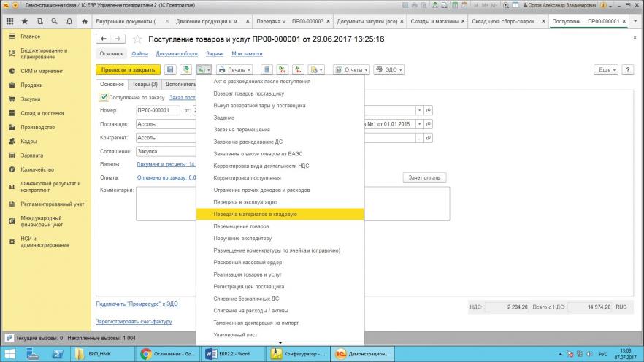
Task: Expand the 'ЭДО' dropdown
Action: coord(389,69)
